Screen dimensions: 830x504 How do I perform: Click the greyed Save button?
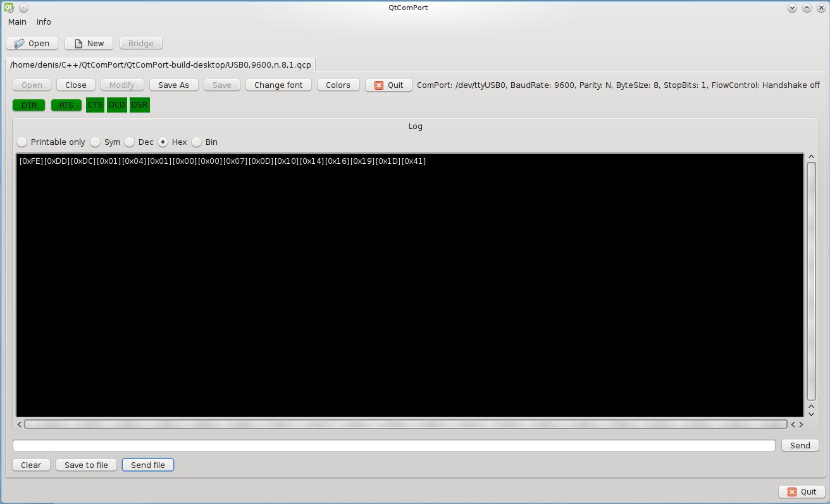pyautogui.click(x=221, y=85)
